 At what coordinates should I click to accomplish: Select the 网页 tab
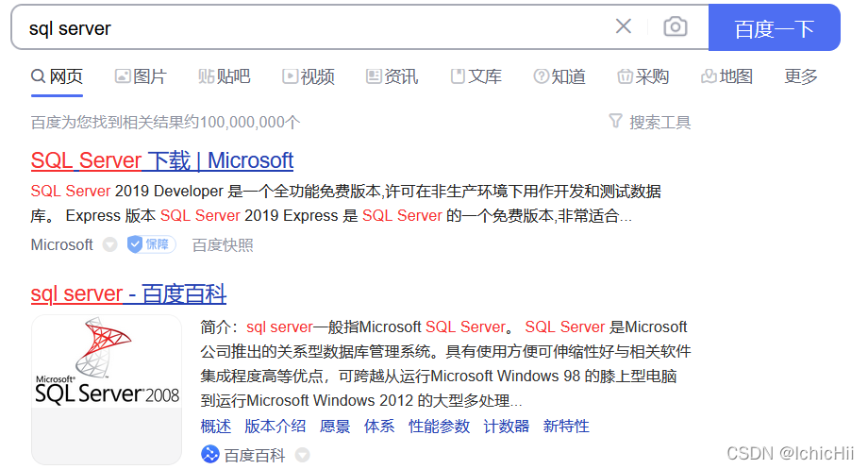point(57,76)
